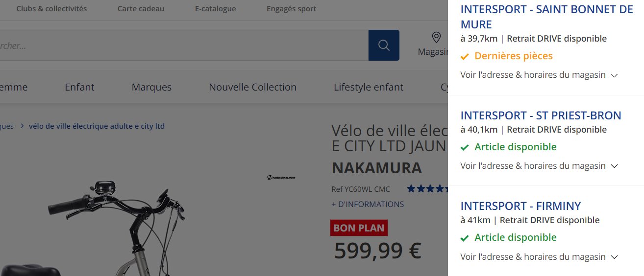Click the magnifying glass search button
The width and height of the screenshot is (644, 276).
coord(384,46)
